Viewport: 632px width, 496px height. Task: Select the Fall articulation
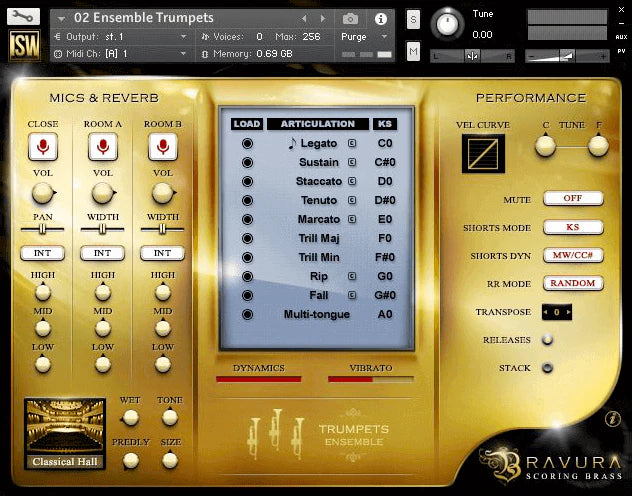pyautogui.click(x=318, y=295)
